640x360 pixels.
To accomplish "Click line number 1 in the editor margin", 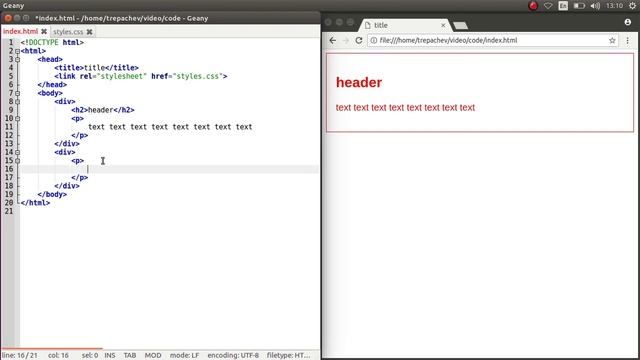I will click(11, 42).
